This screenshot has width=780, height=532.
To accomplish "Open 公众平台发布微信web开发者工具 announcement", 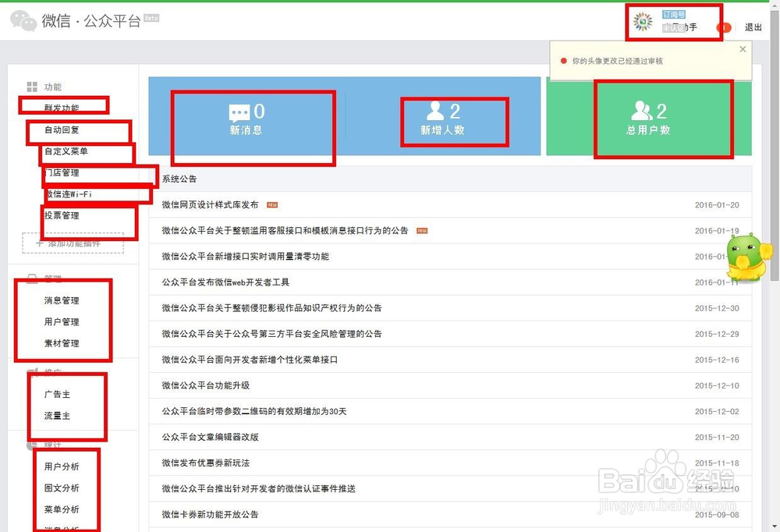I will (x=225, y=282).
